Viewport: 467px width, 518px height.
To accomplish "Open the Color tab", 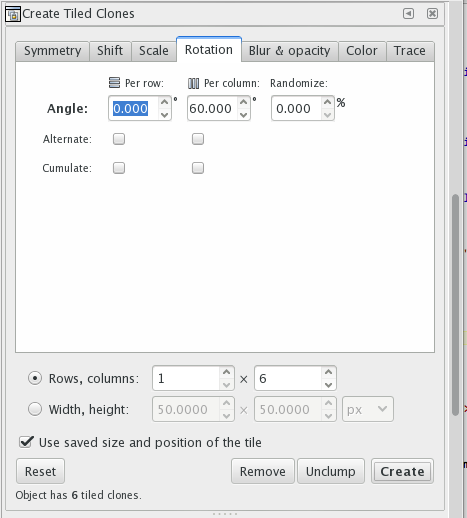I will pos(362,51).
